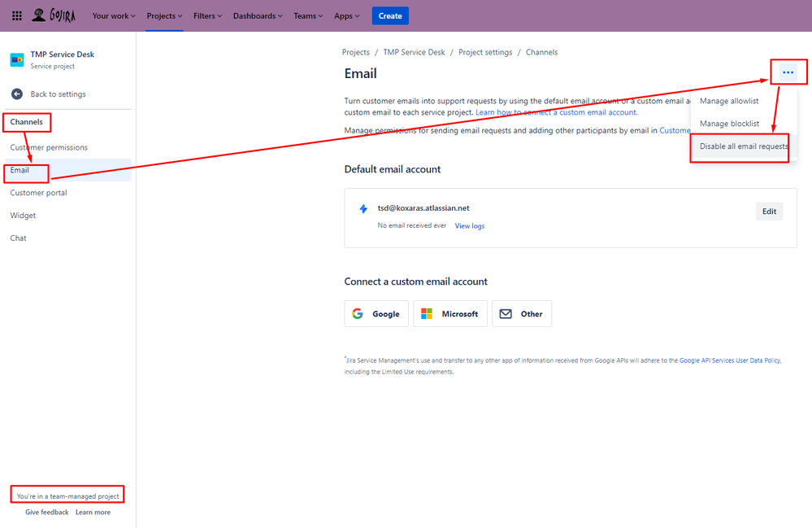Click the team-managed project notice text
812x528 pixels.
tap(67, 496)
